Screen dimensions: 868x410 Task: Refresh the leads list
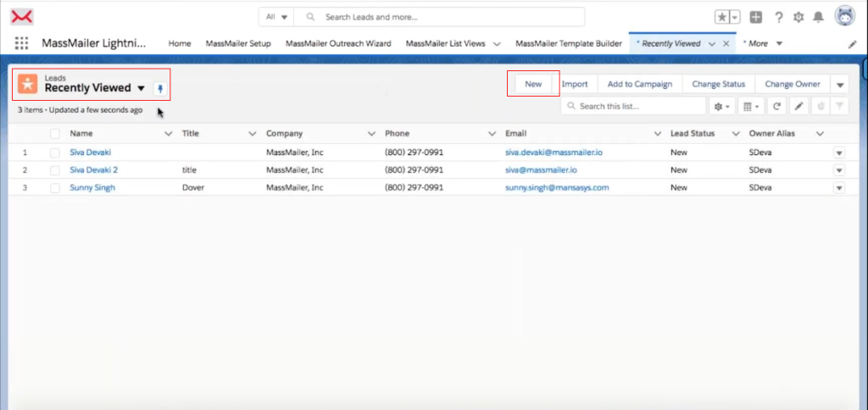(776, 106)
